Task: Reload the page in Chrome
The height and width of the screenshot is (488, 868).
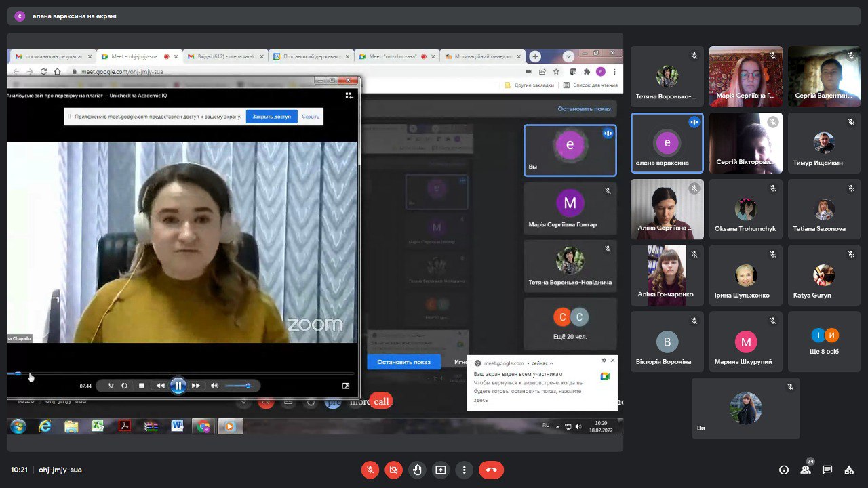Action: coord(44,71)
